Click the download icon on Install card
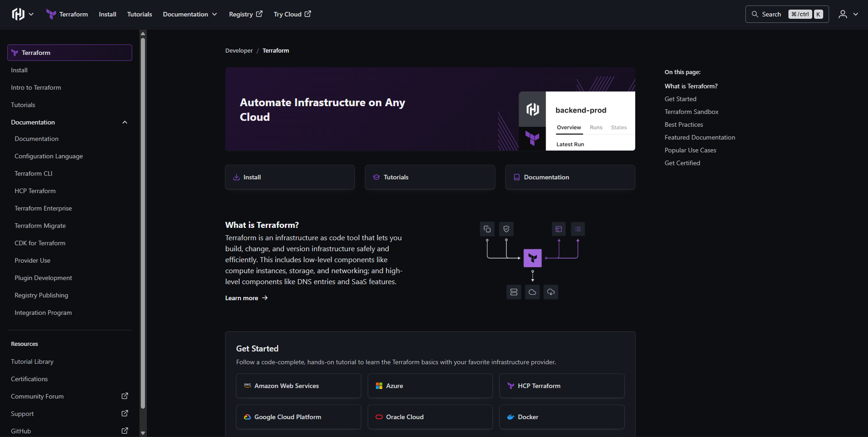The height and width of the screenshot is (437, 868). click(x=236, y=177)
